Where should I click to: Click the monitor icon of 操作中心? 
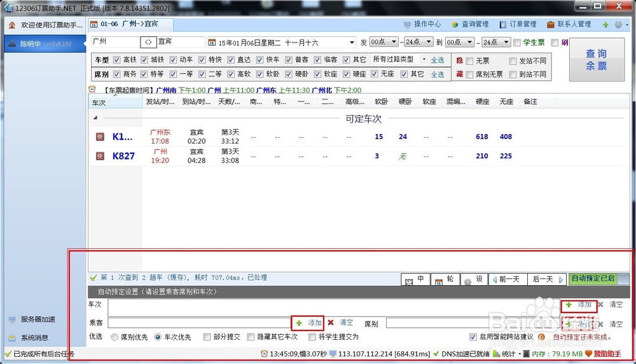(407, 25)
